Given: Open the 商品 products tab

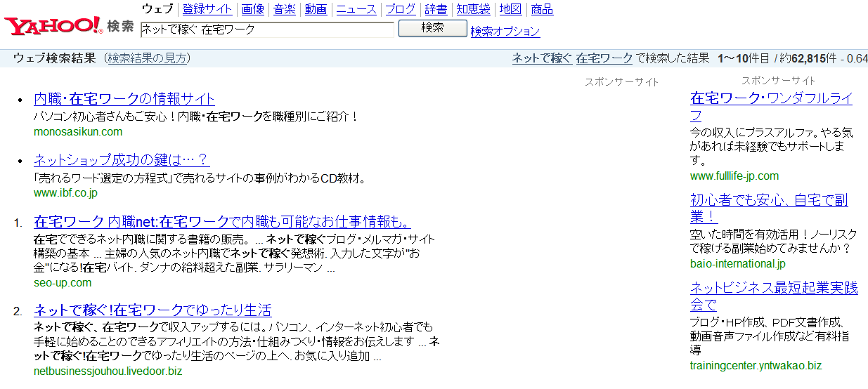Looking at the screenshot, I should click(542, 9).
